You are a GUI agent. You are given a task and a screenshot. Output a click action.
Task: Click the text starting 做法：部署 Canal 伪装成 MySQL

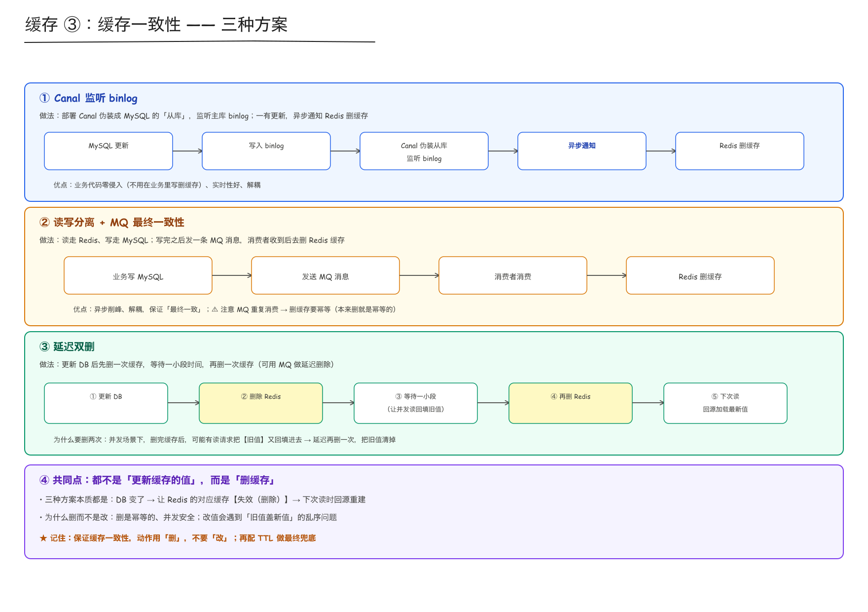[x=204, y=116]
